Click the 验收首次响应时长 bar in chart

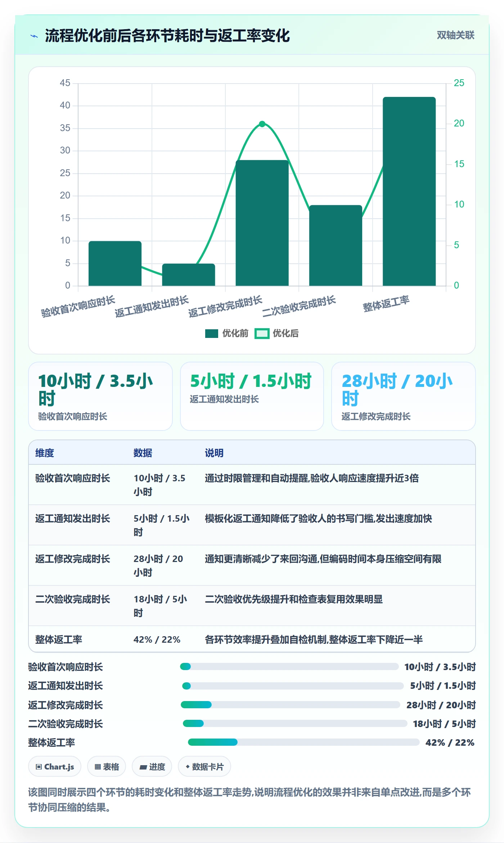[x=115, y=263]
